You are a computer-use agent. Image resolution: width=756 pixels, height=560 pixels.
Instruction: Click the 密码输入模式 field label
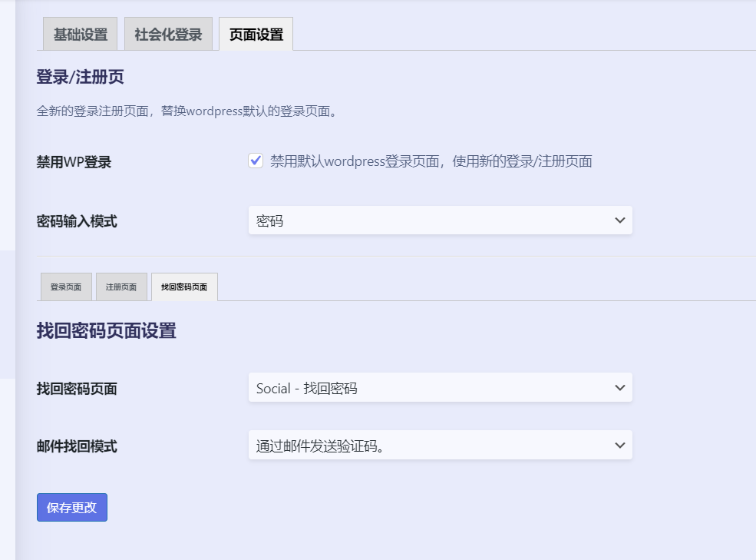77,221
